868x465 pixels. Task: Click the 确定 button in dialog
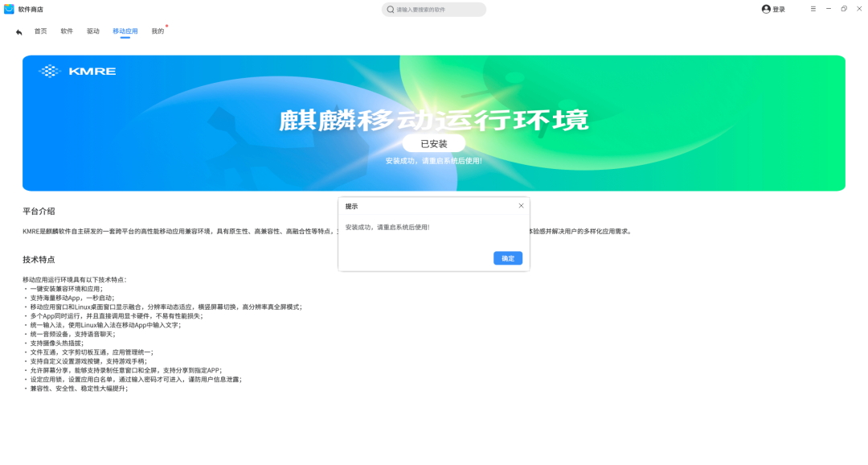508,258
